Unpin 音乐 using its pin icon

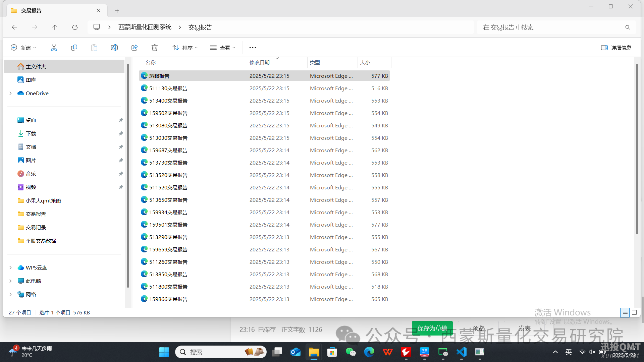[121, 174]
